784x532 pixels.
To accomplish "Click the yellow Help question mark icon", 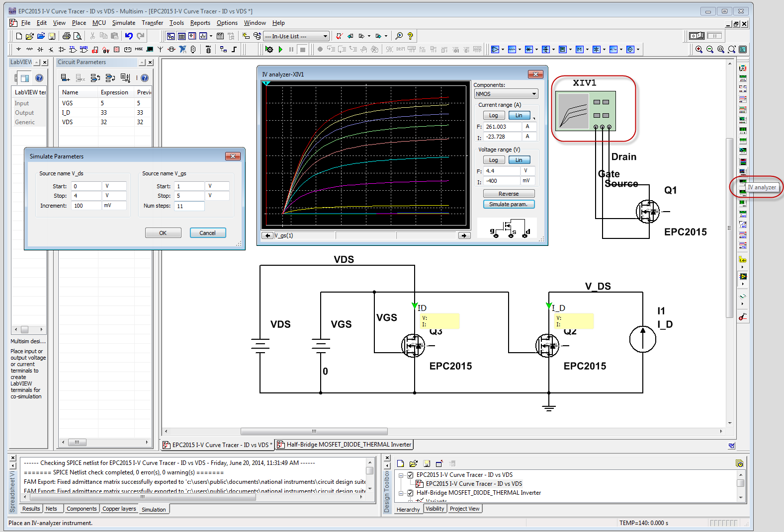I will click(410, 36).
